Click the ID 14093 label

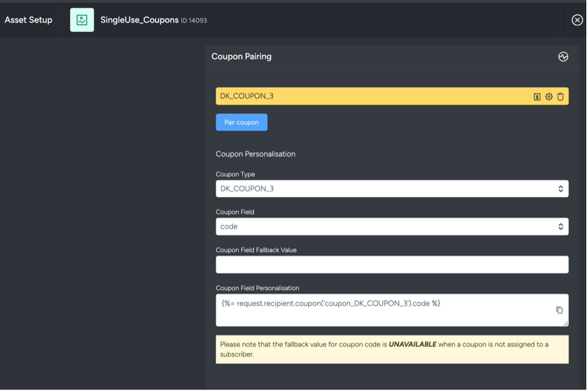coord(193,20)
